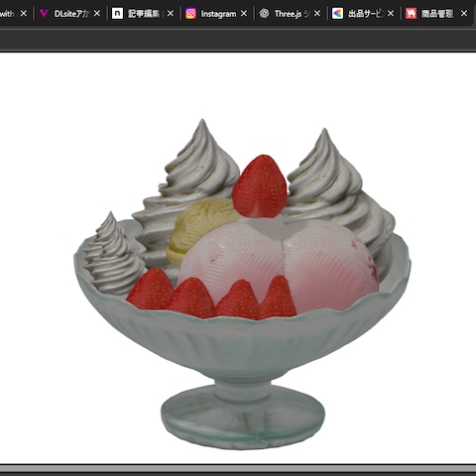Click the note 'n' favicon
Image resolution: width=476 pixels, height=476 pixels.
[117, 14]
